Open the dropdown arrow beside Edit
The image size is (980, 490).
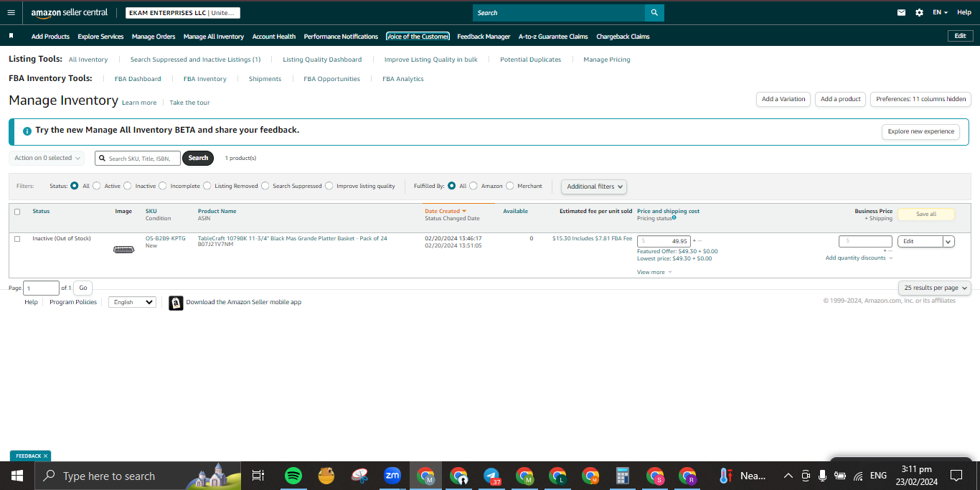click(948, 242)
